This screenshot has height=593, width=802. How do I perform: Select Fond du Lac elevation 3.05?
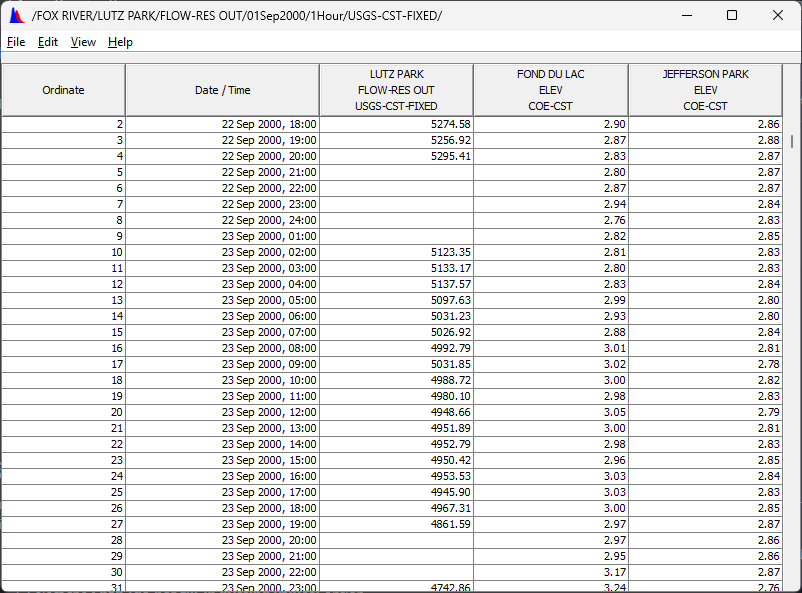click(551, 412)
